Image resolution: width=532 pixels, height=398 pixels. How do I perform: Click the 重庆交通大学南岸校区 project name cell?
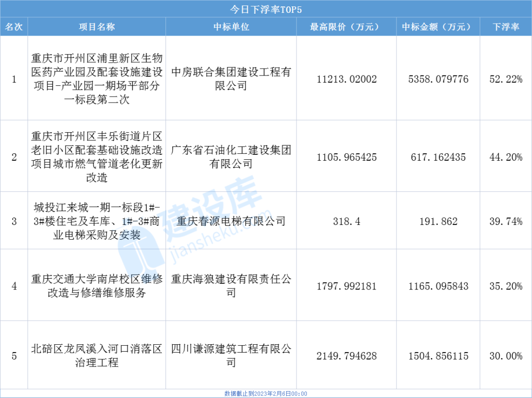pyautogui.click(x=97, y=286)
